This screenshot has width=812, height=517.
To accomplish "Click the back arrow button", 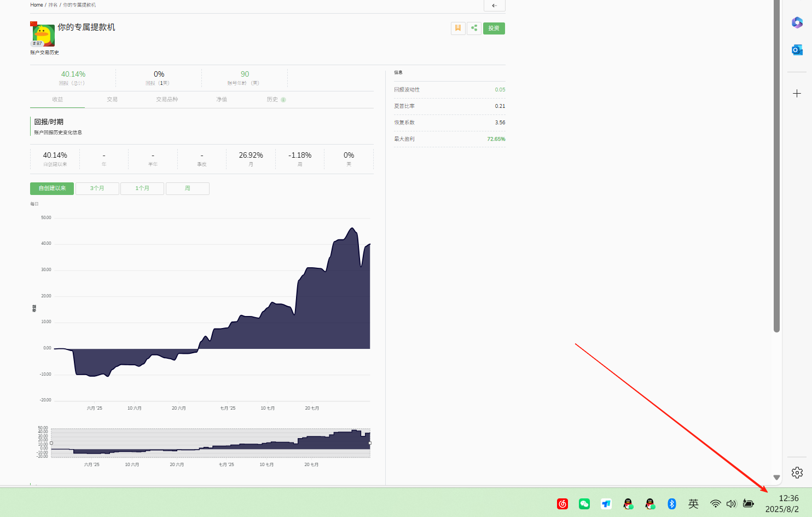I will coord(494,5).
